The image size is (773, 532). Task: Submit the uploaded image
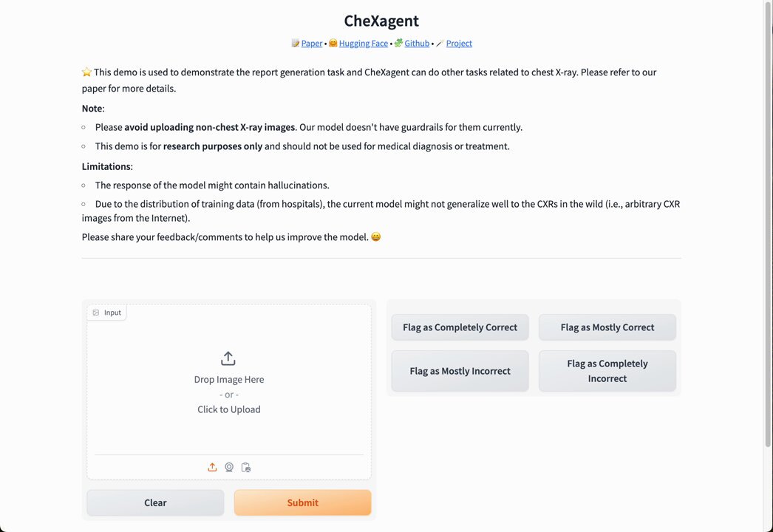tap(303, 502)
